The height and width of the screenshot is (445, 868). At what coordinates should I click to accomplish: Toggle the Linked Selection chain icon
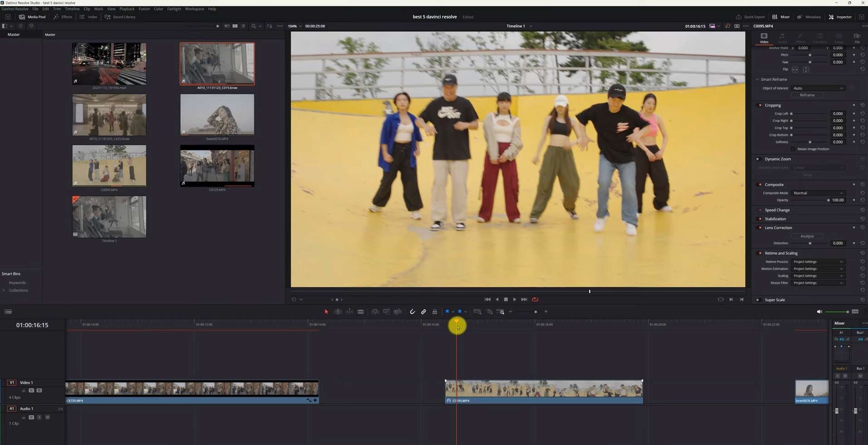coord(424,312)
